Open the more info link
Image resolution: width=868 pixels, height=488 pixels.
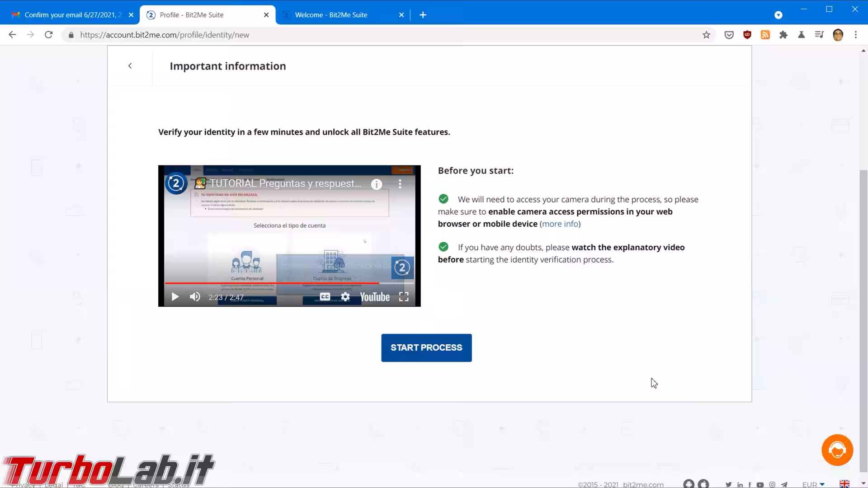tap(560, 224)
